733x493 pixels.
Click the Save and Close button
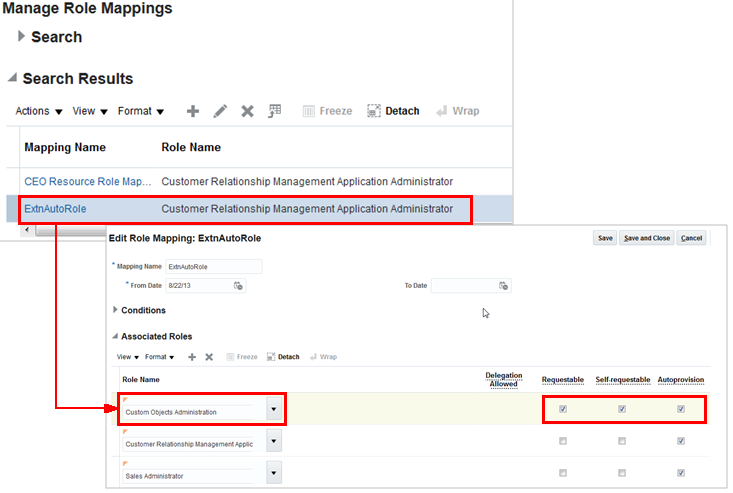[646, 238]
